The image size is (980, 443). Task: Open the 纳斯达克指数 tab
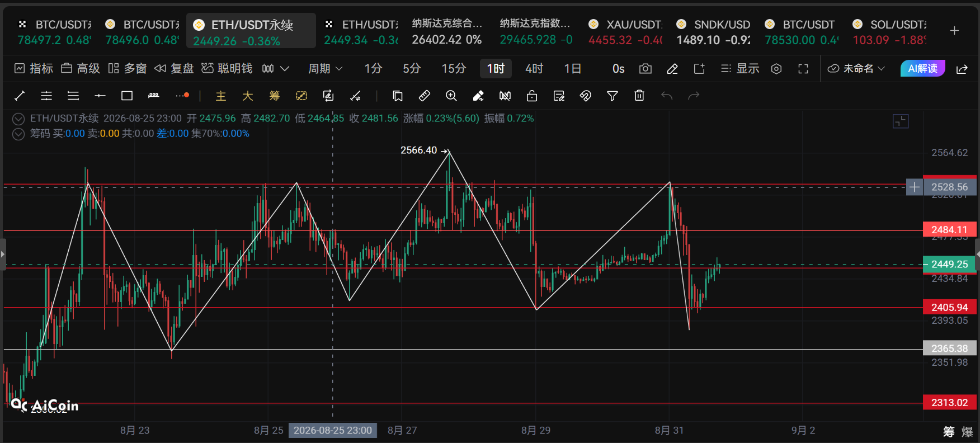(x=535, y=32)
